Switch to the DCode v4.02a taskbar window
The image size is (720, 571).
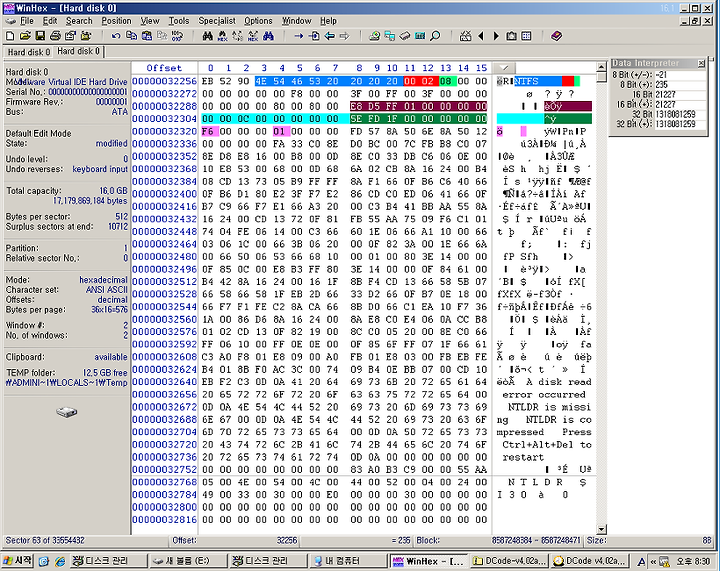[589, 561]
